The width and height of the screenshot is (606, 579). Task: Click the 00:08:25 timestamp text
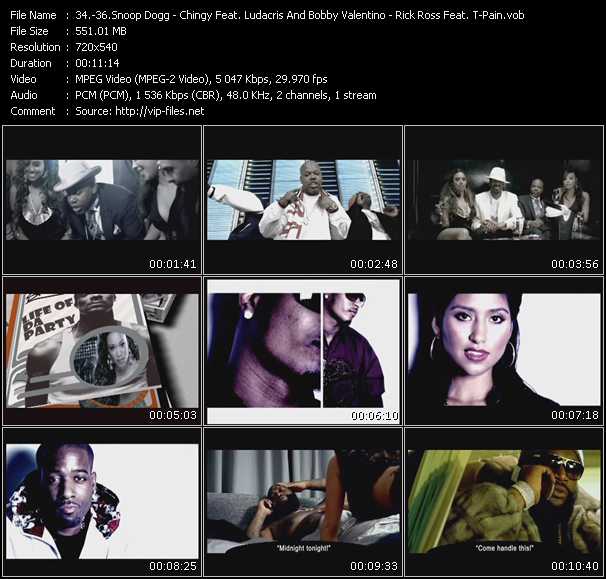point(173,566)
